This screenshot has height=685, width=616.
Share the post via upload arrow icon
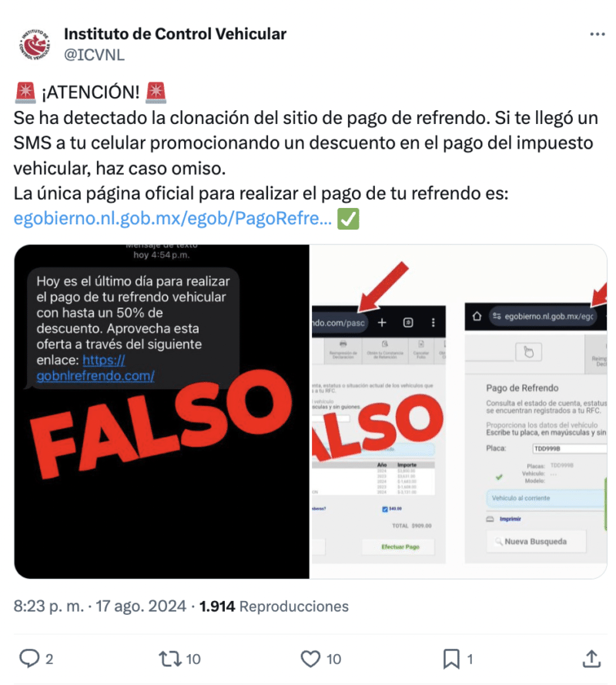pyautogui.click(x=591, y=659)
